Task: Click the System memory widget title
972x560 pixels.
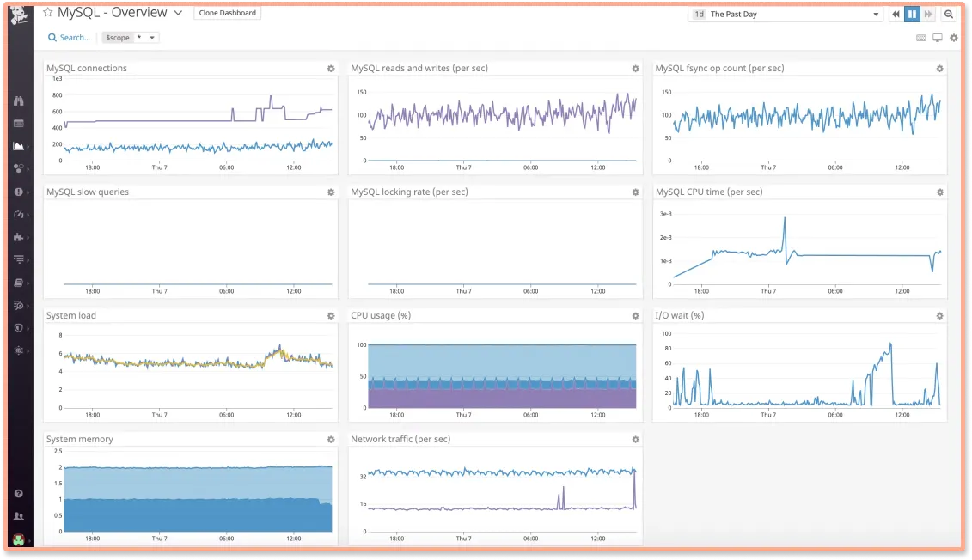Action: coord(80,439)
